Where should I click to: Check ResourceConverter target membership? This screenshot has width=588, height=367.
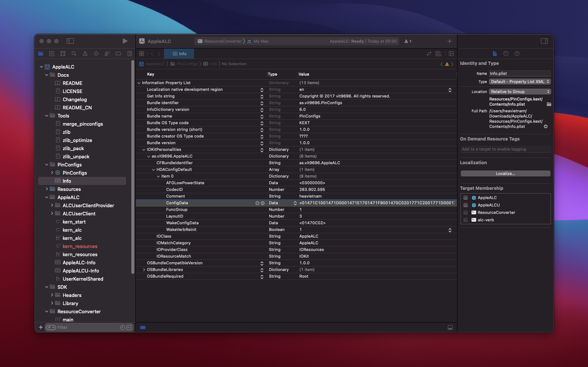pyautogui.click(x=466, y=212)
